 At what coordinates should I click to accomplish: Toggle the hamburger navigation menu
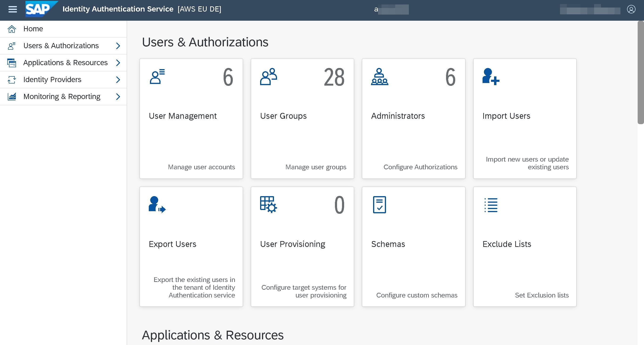tap(12, 9)
